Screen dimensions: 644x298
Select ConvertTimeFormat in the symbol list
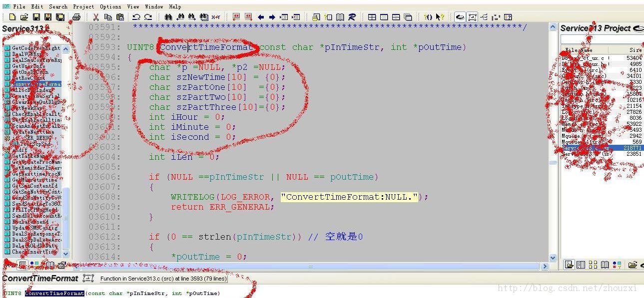(x=33, y=84)
